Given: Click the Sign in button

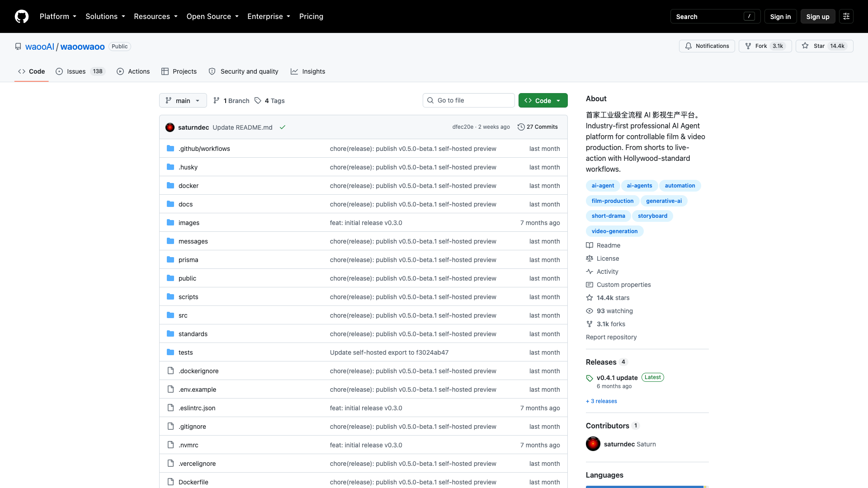Looking at the screenshot, I should coord(780,16).
